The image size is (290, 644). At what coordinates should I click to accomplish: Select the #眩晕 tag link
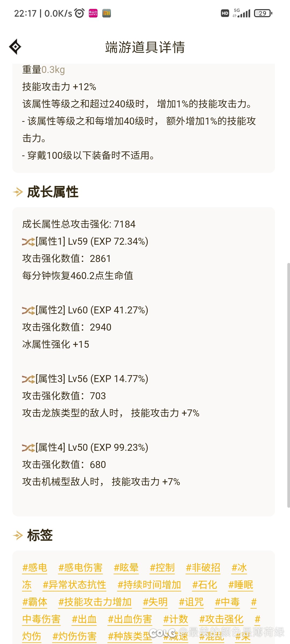(x=126, y=568)
